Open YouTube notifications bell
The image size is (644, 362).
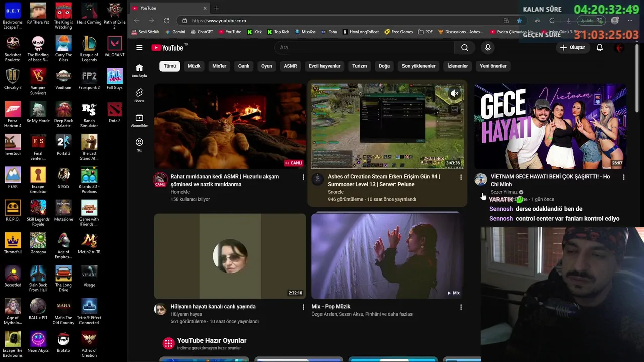pos(600,48)
